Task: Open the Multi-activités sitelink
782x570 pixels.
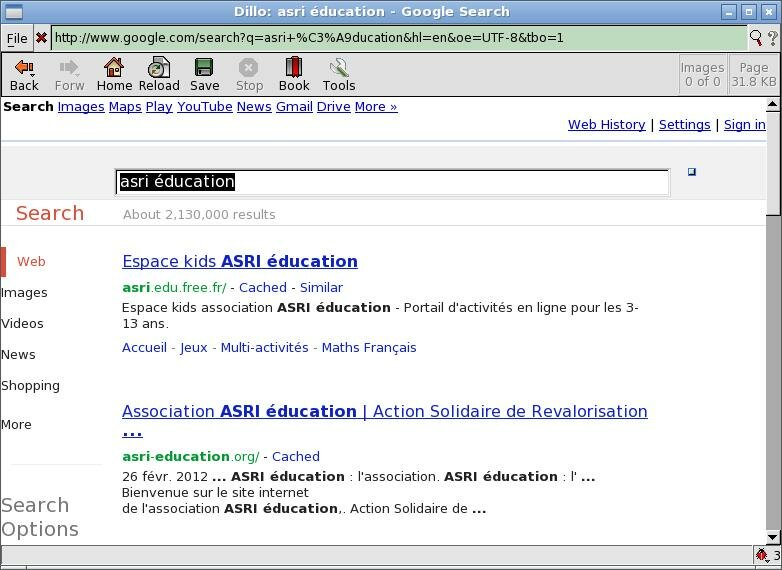Action: click(264, 348)
